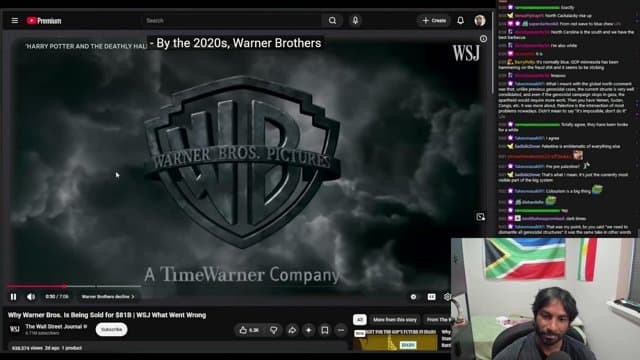The image size is (640, 360).
Task: Expand the Warner Brothers decline chapter
Action: coord(108,297)
